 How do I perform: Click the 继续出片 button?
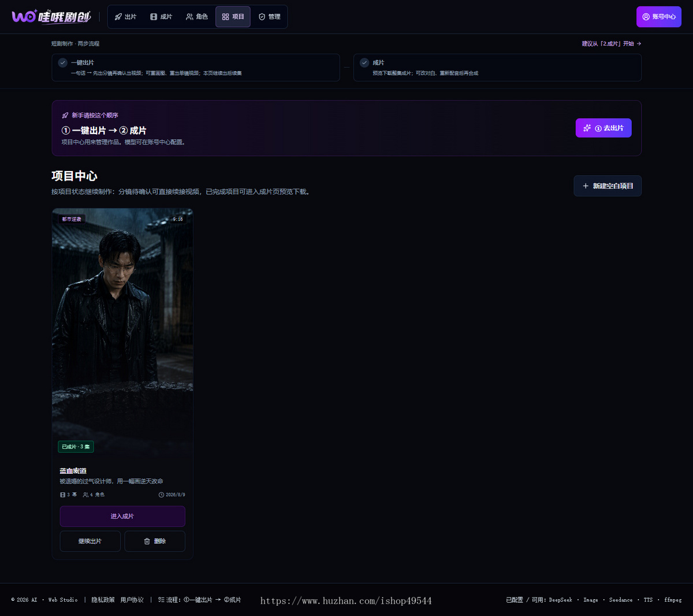90,541
